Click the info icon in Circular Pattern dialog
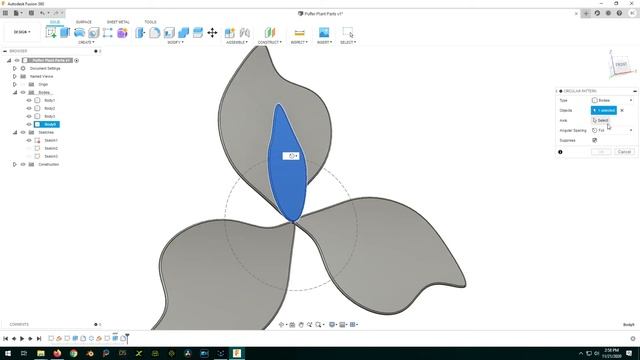This screenshot has height=360, width=640. [x=560, y=152]
